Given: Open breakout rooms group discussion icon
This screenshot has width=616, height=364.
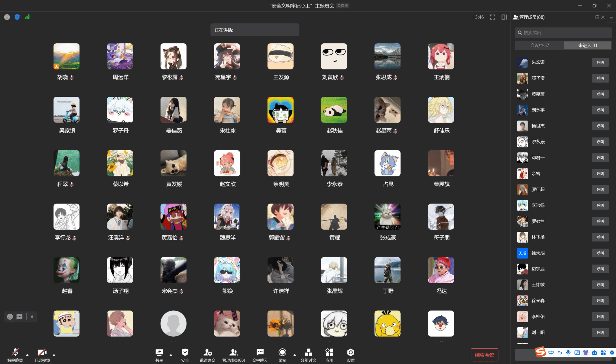Looking at the screenshot, I should point(308,353).
